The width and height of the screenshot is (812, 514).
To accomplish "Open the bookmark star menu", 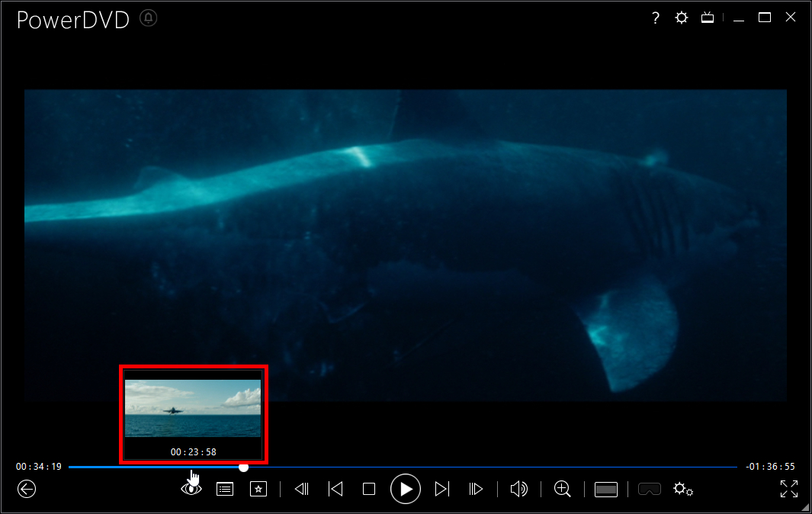I will [x=258, y=489].
